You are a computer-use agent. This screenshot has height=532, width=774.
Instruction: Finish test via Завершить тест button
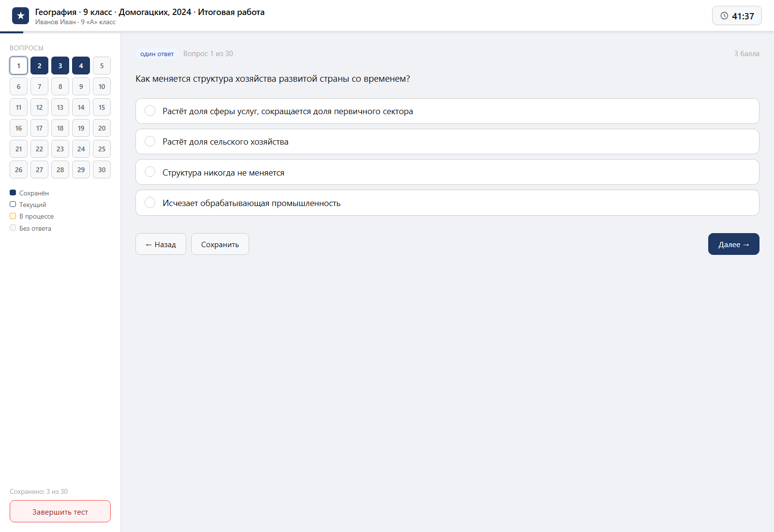(x=60, y=512)
